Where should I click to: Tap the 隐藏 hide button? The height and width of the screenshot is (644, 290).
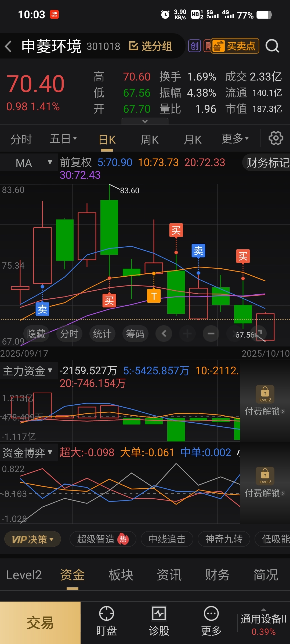pos(36,334)
